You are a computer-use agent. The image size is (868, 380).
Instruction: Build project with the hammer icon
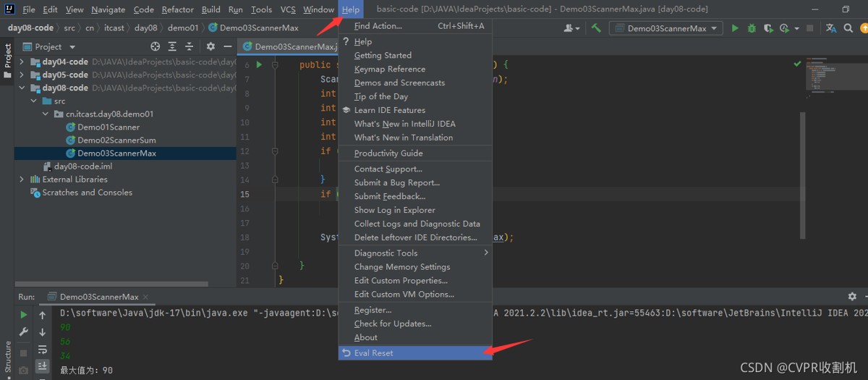coord(596,28)
